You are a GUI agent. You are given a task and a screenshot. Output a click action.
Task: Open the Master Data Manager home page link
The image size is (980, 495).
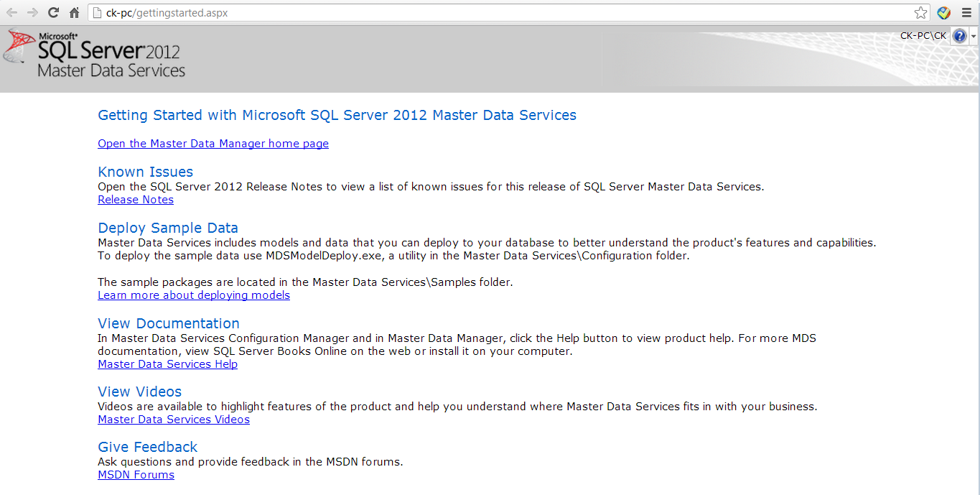coord(213,144)
